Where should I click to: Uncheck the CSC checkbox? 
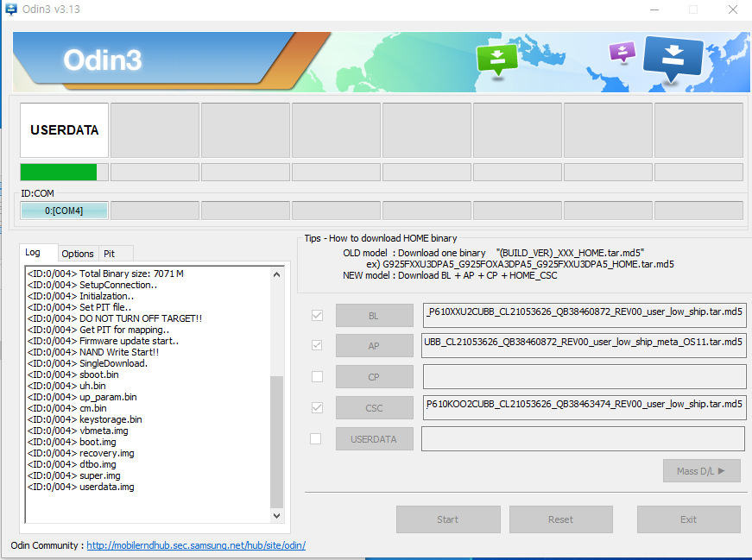(317, 407)
